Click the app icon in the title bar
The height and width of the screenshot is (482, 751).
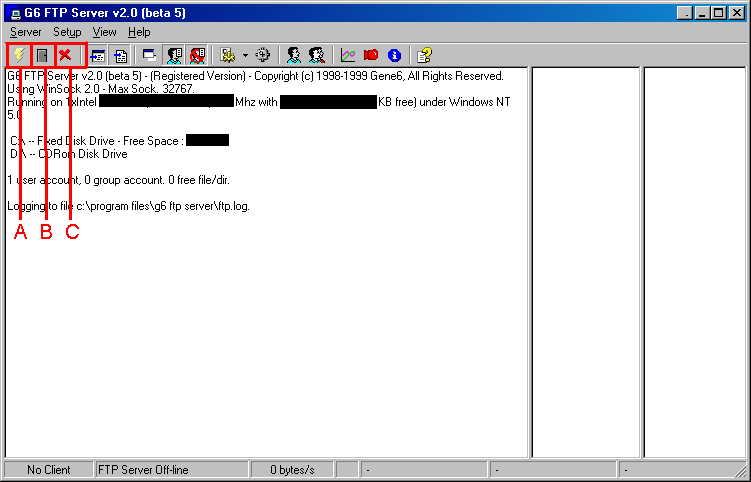pos(16,13)
